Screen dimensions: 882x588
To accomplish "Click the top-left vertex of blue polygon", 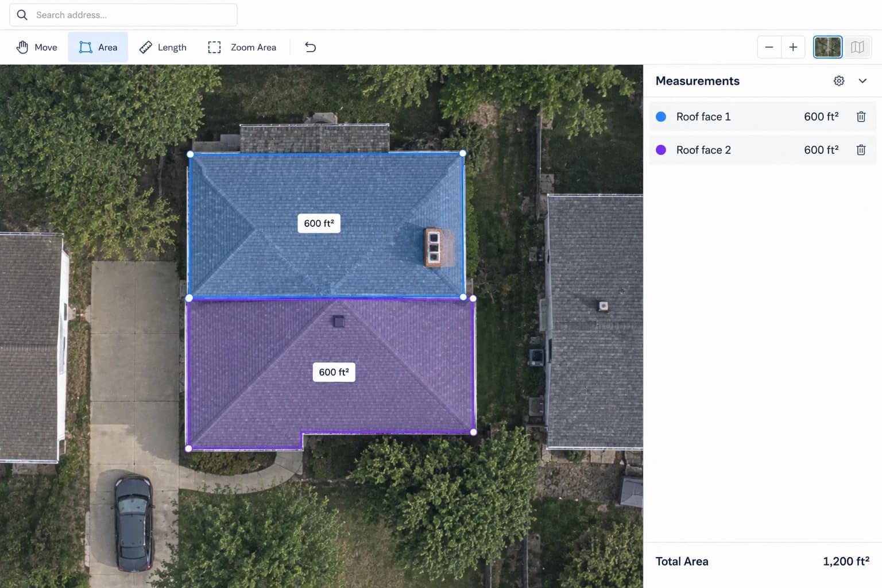I will pyautogui.click(x=191, y=154).
